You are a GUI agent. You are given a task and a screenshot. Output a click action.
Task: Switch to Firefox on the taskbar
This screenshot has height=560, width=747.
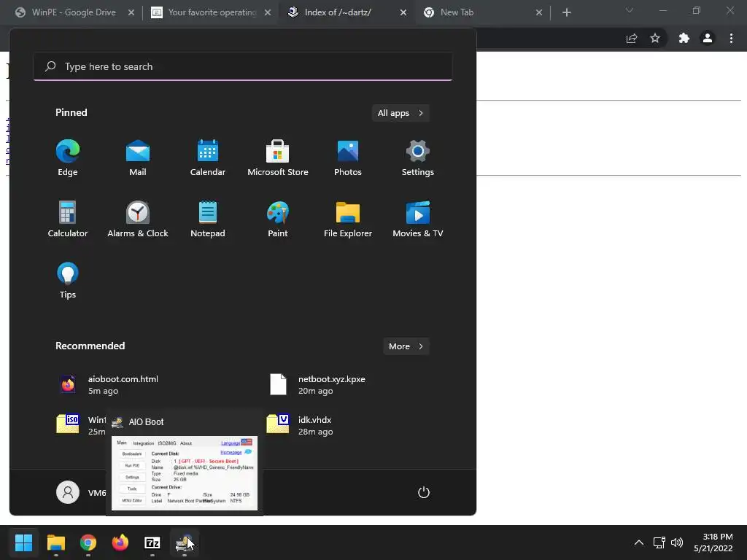tap(120, 542)
